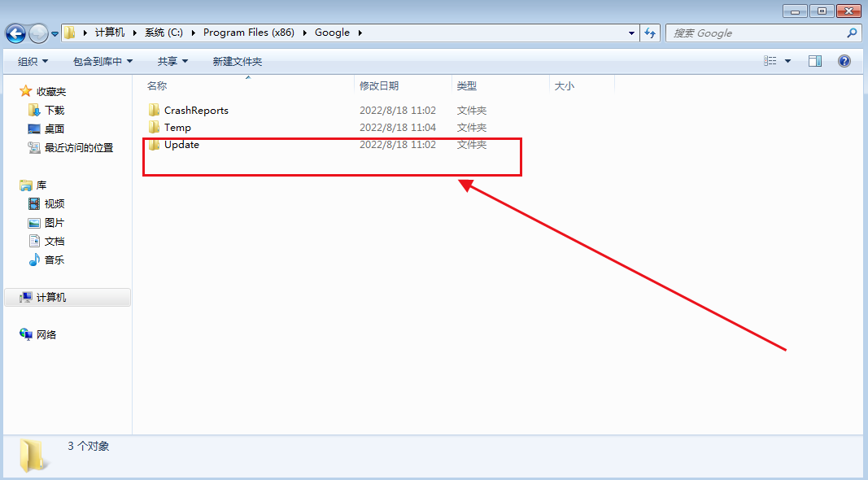Open the 文档 library
Viewport: 868px width, 480px height.
click(55, 242)
